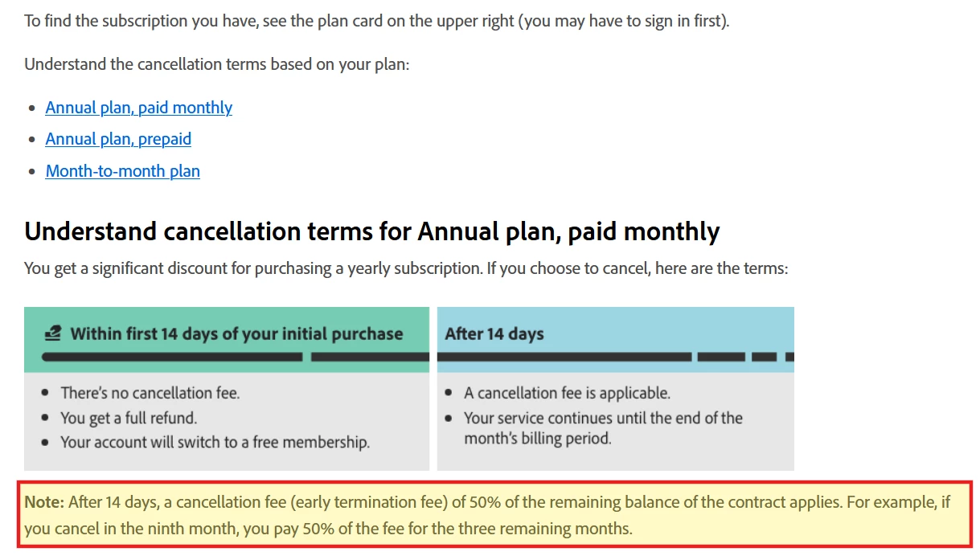
Task: Click the icon beside 'Within first 14 days'
Action: point(52,333)
